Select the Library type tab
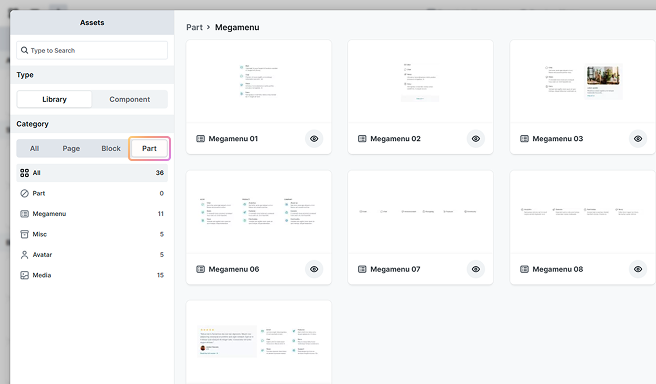656x384 pixels. (54, 99)
